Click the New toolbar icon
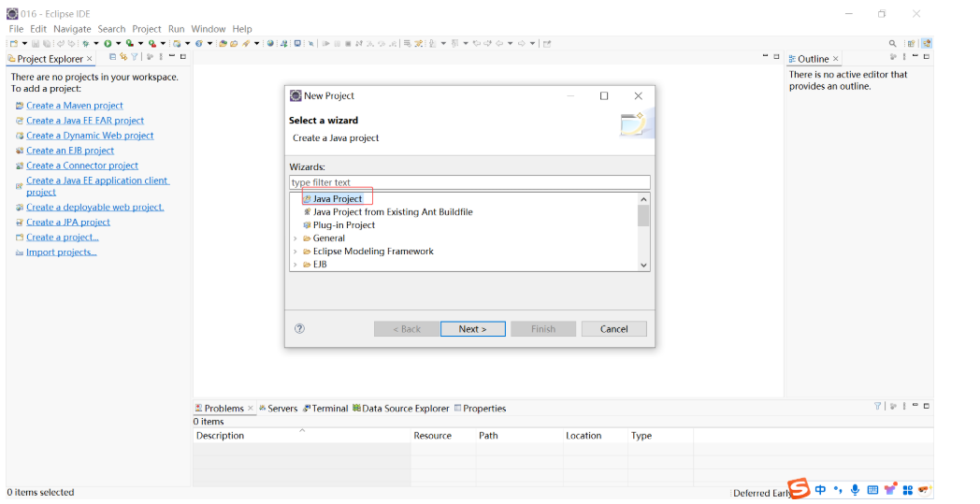The height and width of the screenshot is (504, 980). [x=14, y=44]
